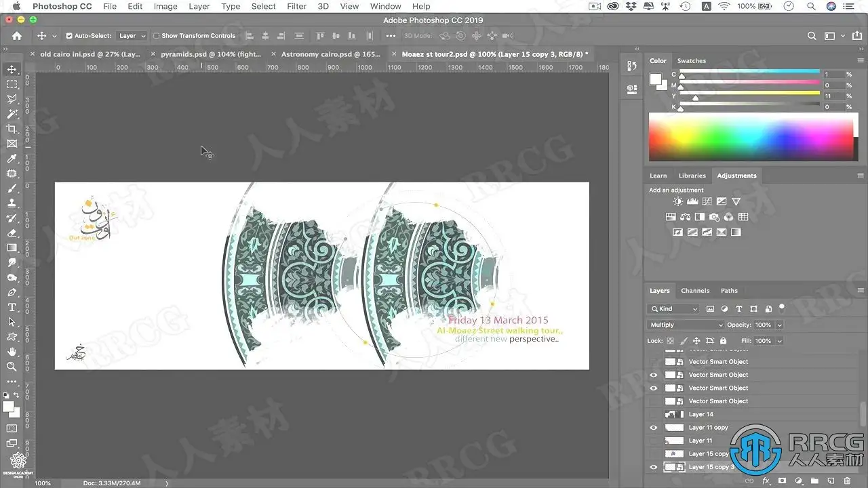This screenshot has width=868, height=488.
Task: Select the Gradient tool
Action: [12, 248]
